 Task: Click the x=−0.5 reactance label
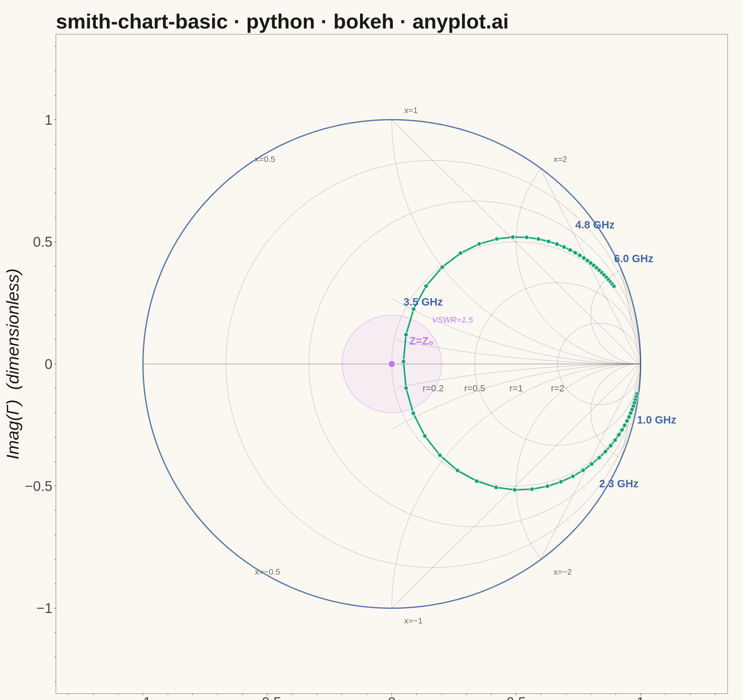click(267, 572)
